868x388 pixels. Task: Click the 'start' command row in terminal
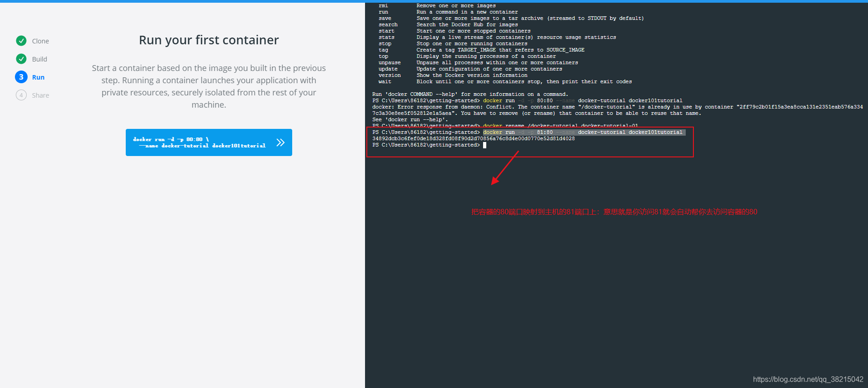coord(455,31)
